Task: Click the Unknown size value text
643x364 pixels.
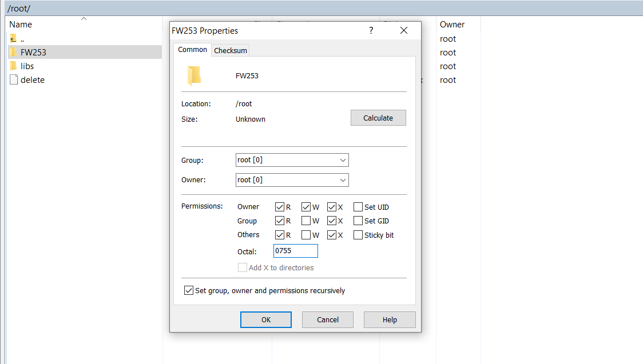Action: (x=251, y=119)
